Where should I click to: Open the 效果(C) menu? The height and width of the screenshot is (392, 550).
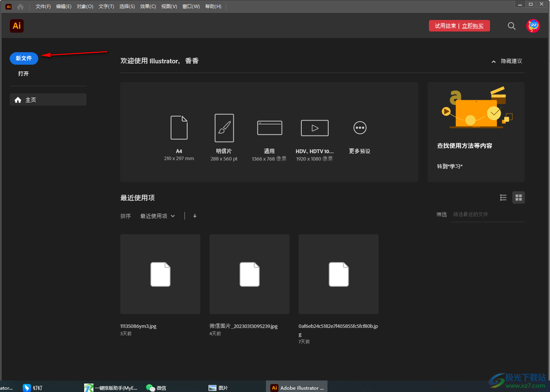tap(148, 7)
